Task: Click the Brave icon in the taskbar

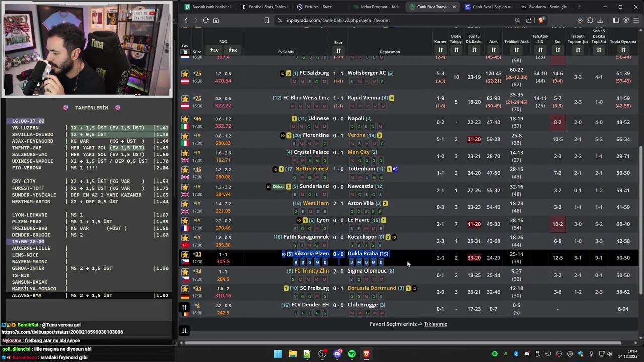Action: coord(367,354)
